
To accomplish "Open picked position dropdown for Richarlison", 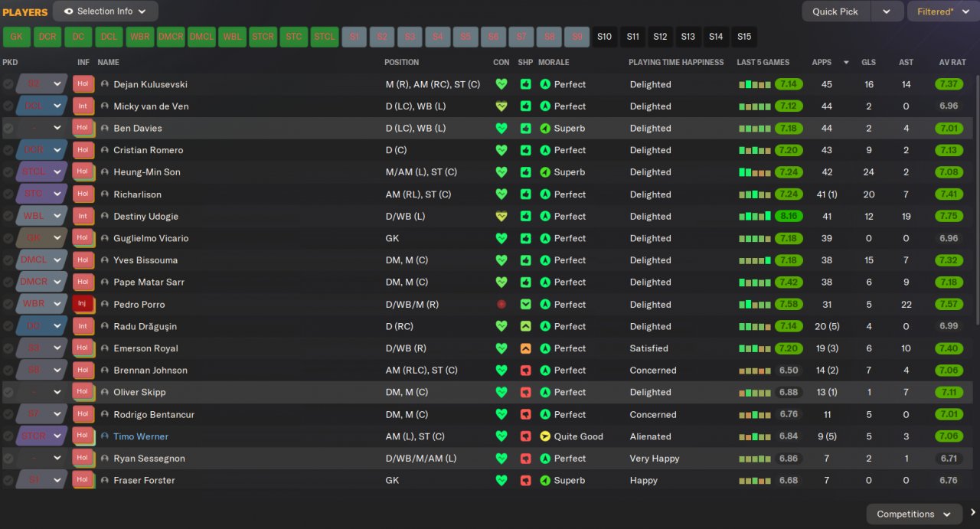I will [x=57, y=194].
